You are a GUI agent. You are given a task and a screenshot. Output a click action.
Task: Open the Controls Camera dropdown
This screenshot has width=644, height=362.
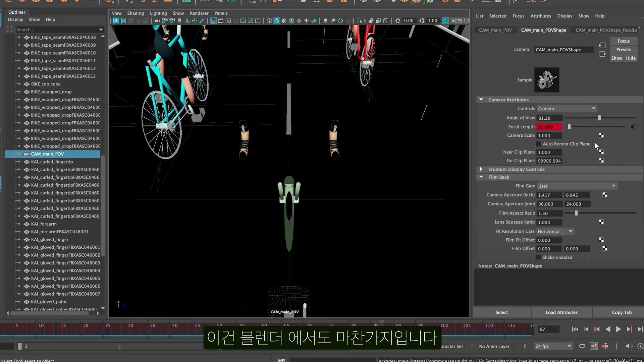567,109
